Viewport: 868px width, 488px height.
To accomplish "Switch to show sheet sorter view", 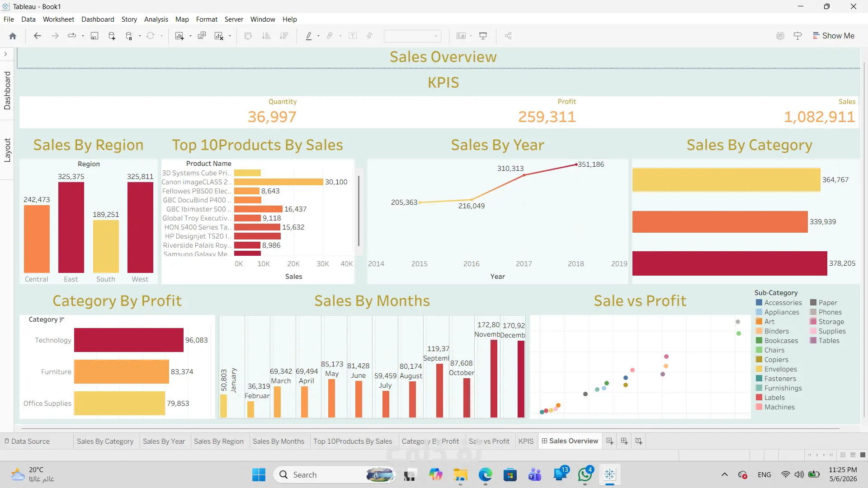I will pyautogui.click(x=843, y=455).
